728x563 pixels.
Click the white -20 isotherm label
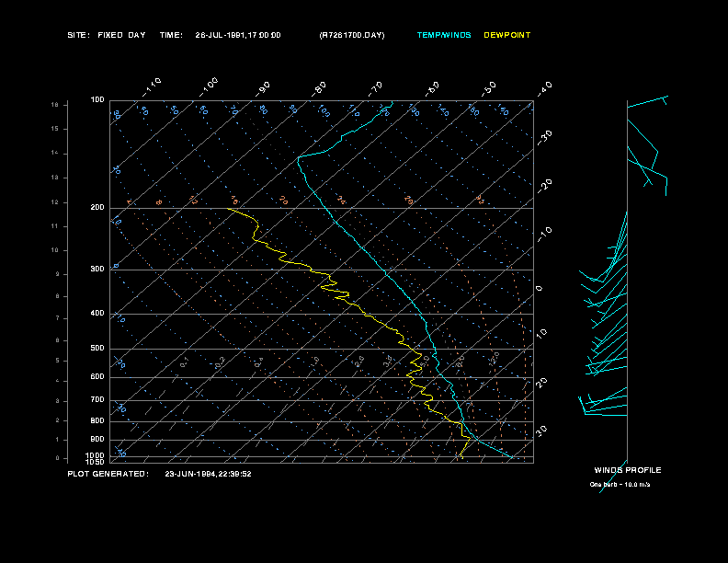click(545, 186)
